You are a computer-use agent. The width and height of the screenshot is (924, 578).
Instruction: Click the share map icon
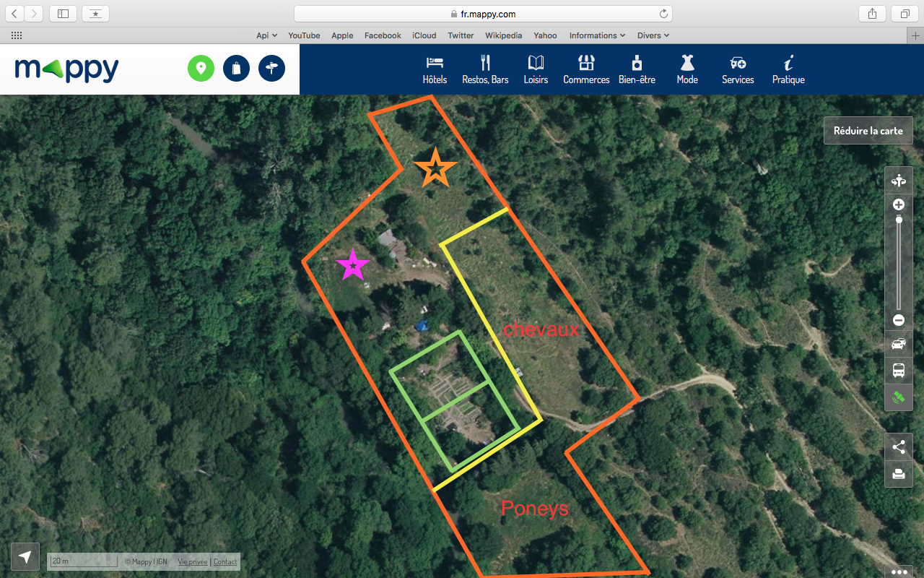click(x=899, y=447)
